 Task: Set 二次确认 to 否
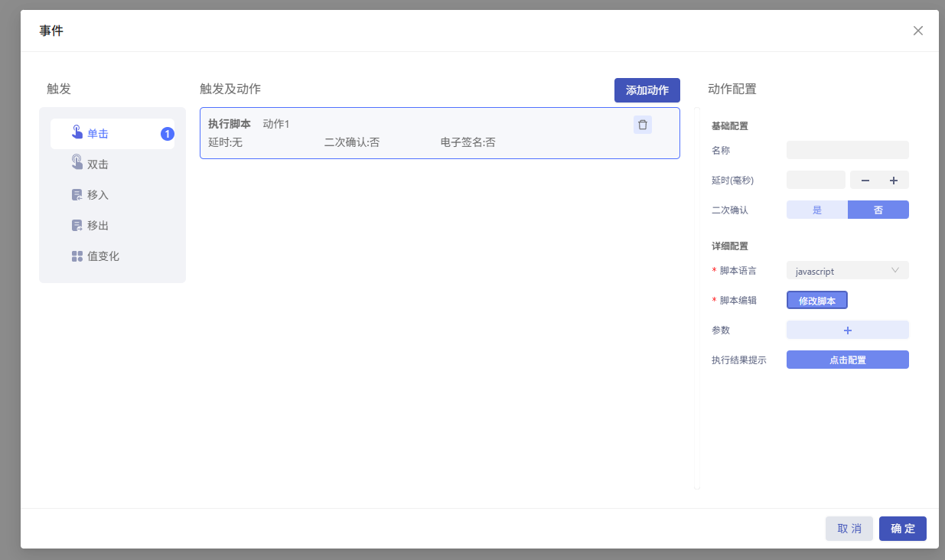click(x=878, y=210)
